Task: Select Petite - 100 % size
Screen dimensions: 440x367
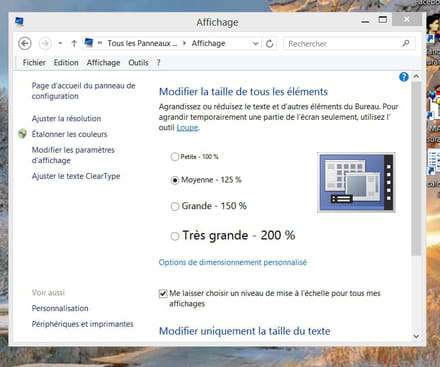Action: pyautogui.click(x=174, y=157)
